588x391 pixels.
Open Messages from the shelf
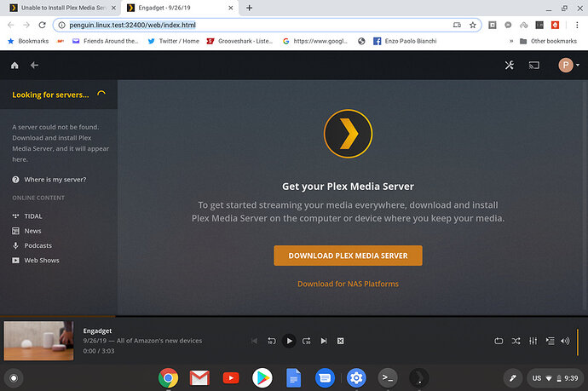coord(325,378)
